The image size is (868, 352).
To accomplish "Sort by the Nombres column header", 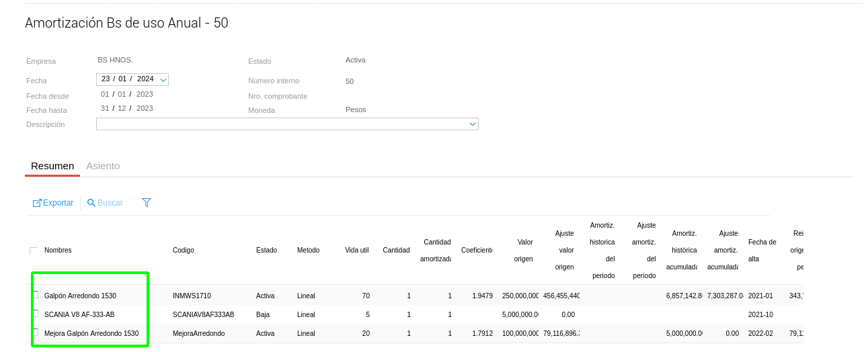I will (58, 251).
